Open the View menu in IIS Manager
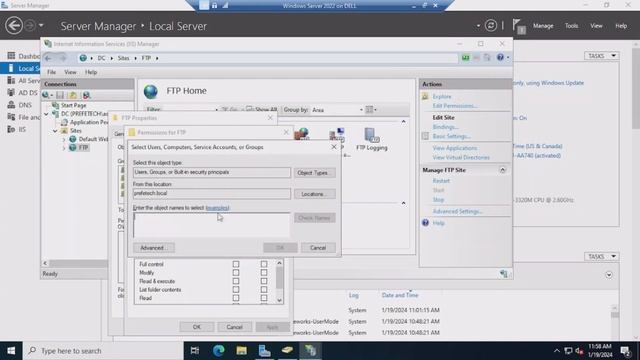The image size is (640, 360). [x=70, y=72]
